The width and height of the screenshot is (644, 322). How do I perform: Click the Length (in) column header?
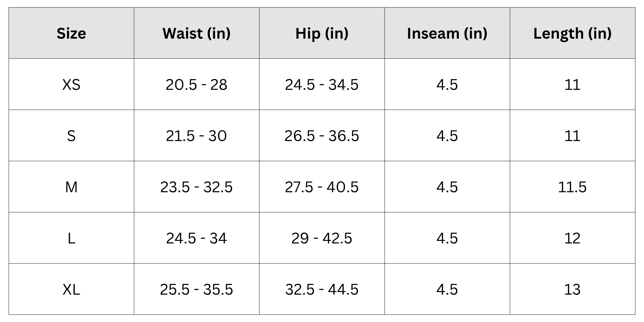click(x=572, y=33)
